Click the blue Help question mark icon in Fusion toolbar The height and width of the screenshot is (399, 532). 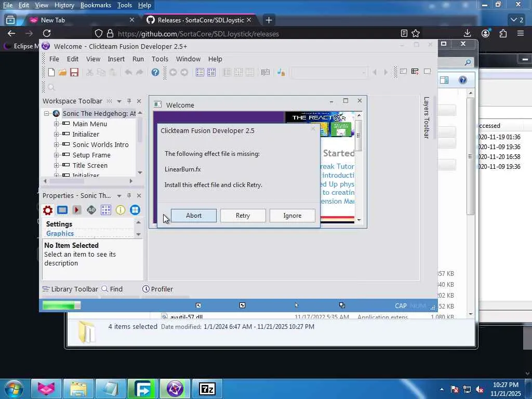[x=155, y=72]
